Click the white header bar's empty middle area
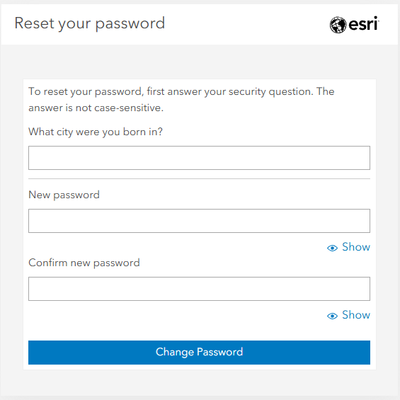The height and width of the screenshot is (400, 400). pyautogui.click(x=247, y=25)
